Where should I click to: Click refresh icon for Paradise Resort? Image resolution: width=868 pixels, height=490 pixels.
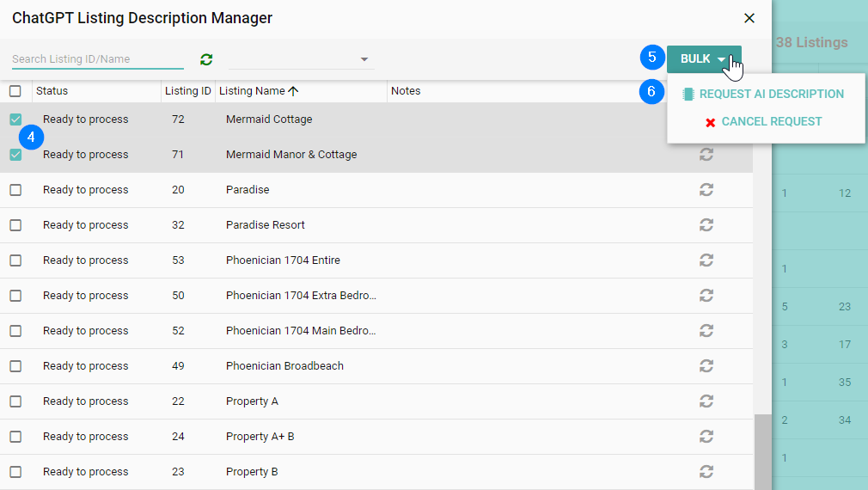click(x=706, y=225)
